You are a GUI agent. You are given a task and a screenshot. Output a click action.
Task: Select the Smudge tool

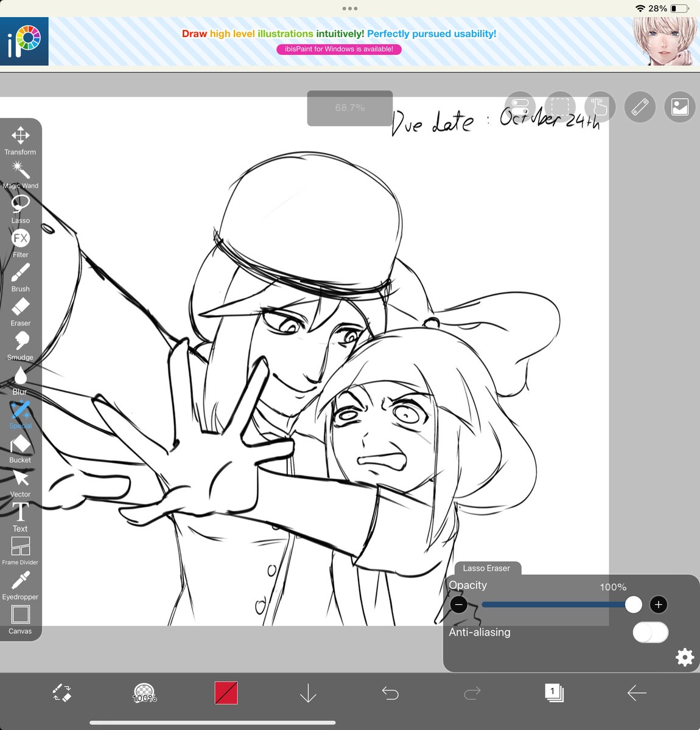click(x=20, y=346)
